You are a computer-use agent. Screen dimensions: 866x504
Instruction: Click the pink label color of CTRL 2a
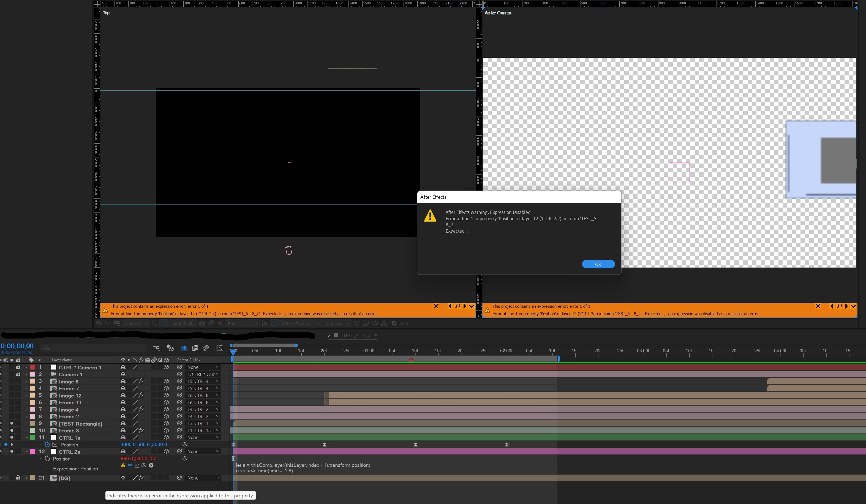click(x=33, y=451)
